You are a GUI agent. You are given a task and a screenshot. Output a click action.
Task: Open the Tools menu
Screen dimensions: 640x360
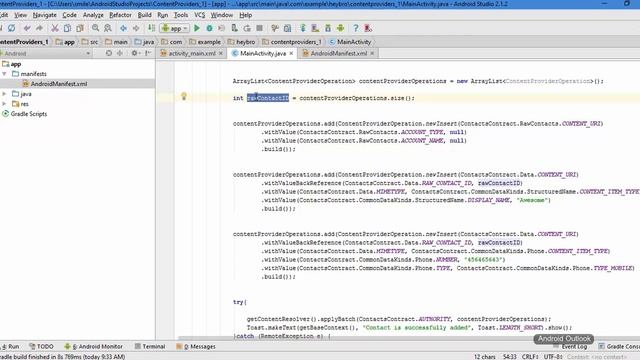coord(181,15)
